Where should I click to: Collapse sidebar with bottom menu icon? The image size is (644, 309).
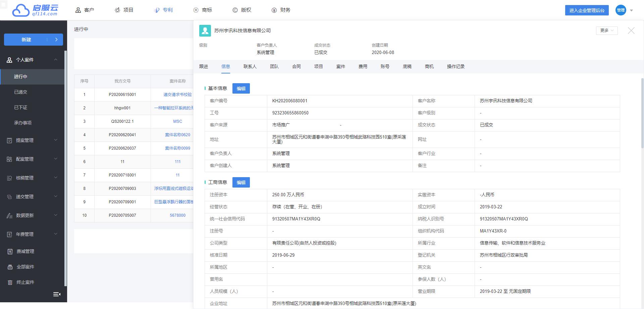click(x=57, y=294)
